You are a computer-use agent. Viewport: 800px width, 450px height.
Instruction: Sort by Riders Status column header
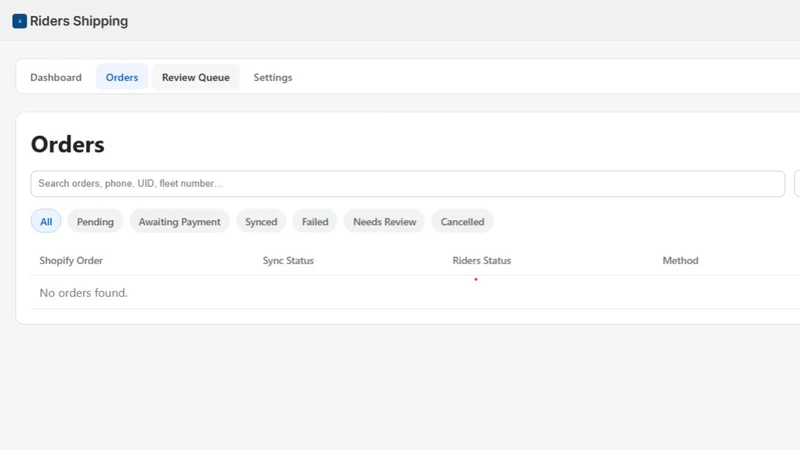point(482,260)
